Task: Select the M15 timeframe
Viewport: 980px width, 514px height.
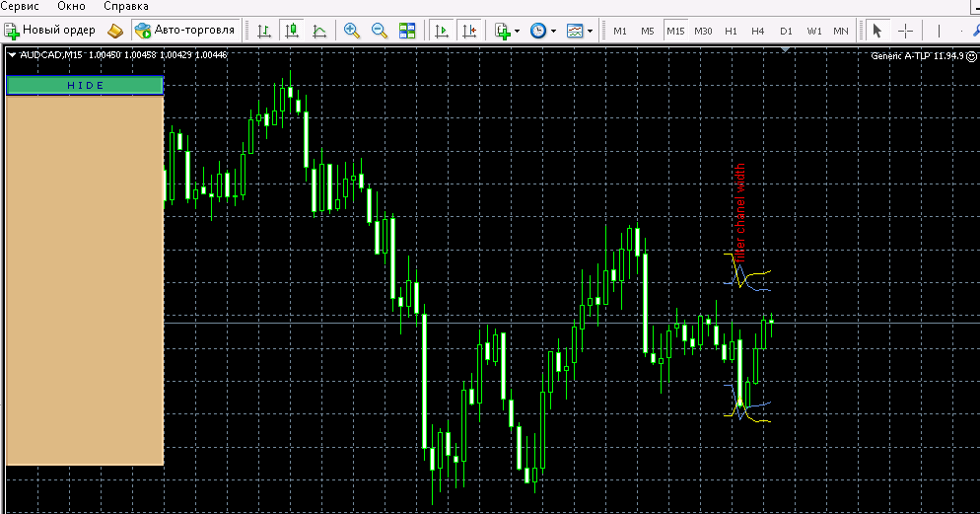Action: [675, 31]
